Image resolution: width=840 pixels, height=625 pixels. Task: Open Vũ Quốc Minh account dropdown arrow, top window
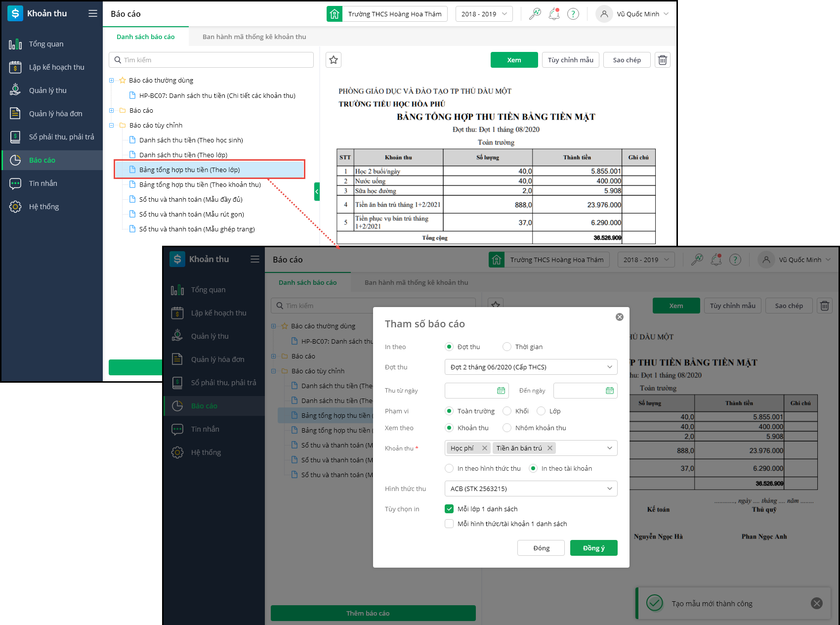(666, 14)
